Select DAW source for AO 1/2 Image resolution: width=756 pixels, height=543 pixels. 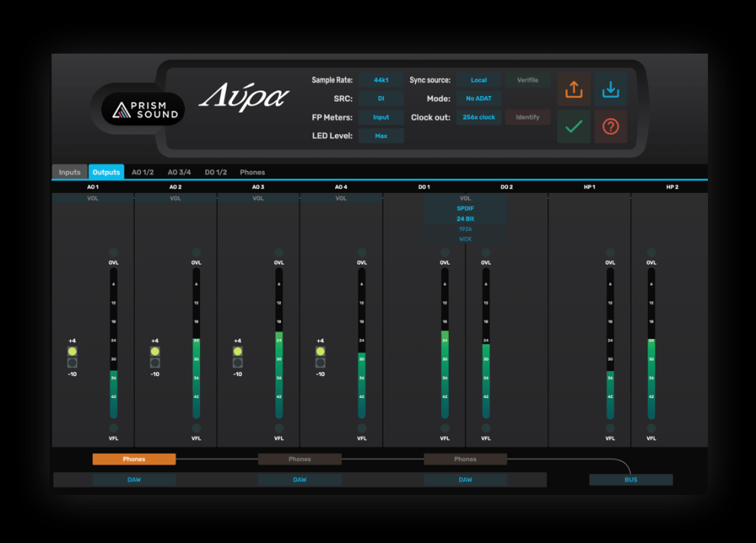click(x=134, y=479)
